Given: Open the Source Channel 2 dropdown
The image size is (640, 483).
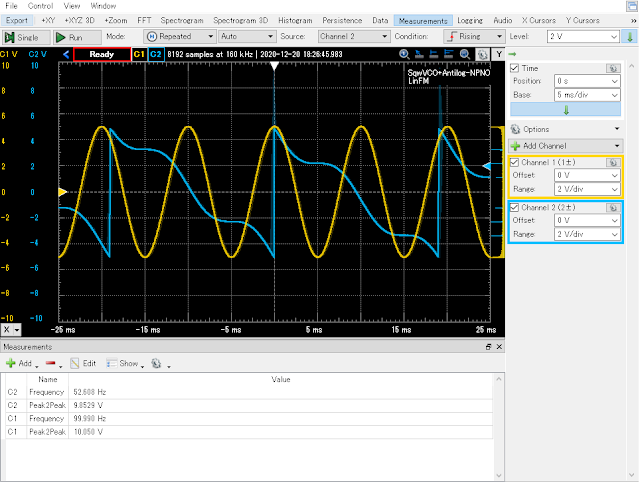Looking at the screenshot, I should coord(353,36).
